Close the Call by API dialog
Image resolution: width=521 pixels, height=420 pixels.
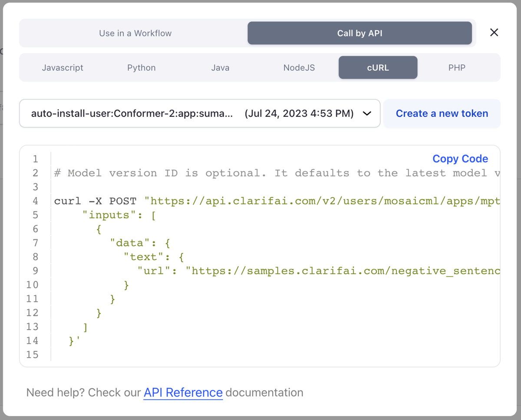[x=494, y=32]
